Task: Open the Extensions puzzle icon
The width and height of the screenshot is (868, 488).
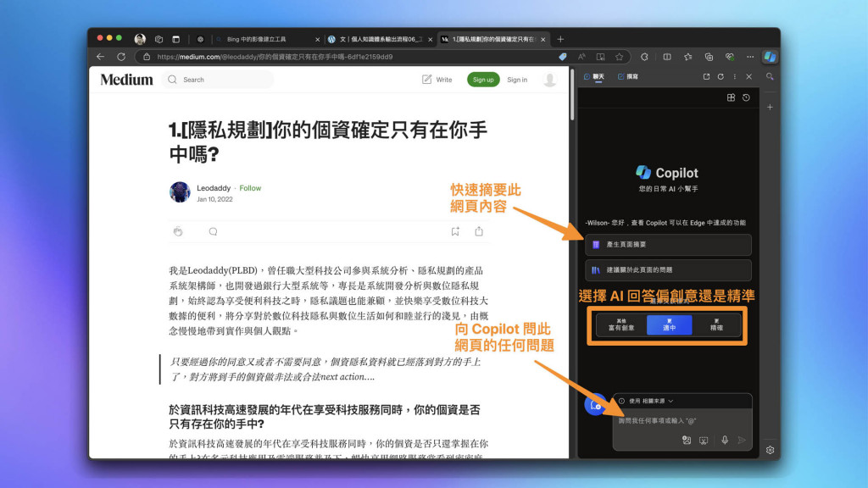Action: point(644,57)
